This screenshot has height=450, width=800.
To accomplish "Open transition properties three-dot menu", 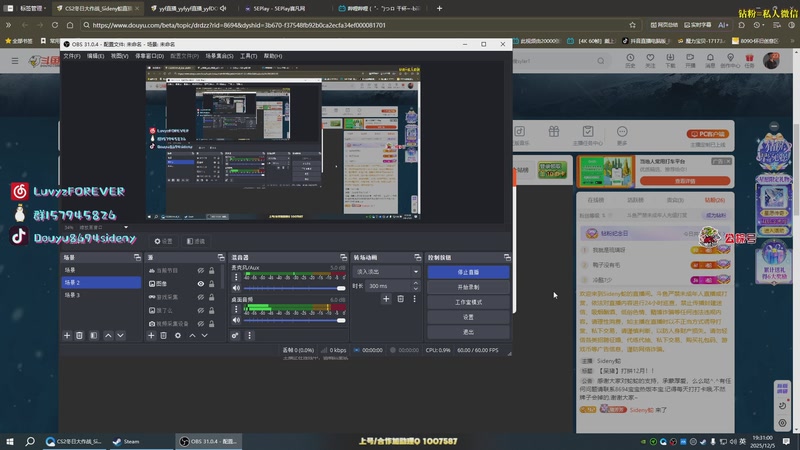I will coord(414,299).
